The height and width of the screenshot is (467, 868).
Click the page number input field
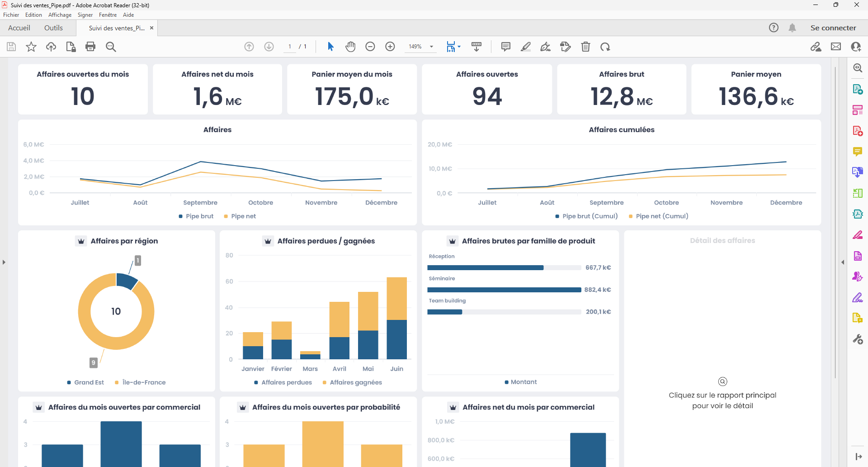point(290,47)
